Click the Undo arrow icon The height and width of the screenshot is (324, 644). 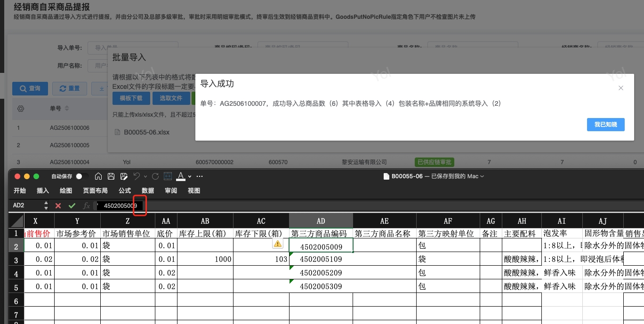[x=136, y=176]
